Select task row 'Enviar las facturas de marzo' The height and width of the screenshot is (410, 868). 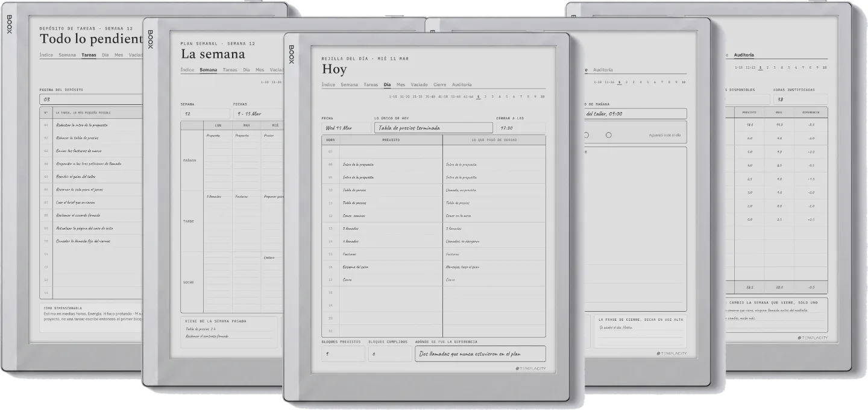point(91,151)
